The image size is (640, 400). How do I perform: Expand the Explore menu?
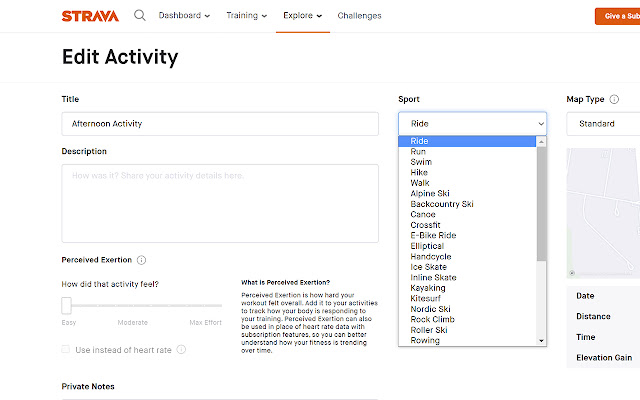click(302, 16)
